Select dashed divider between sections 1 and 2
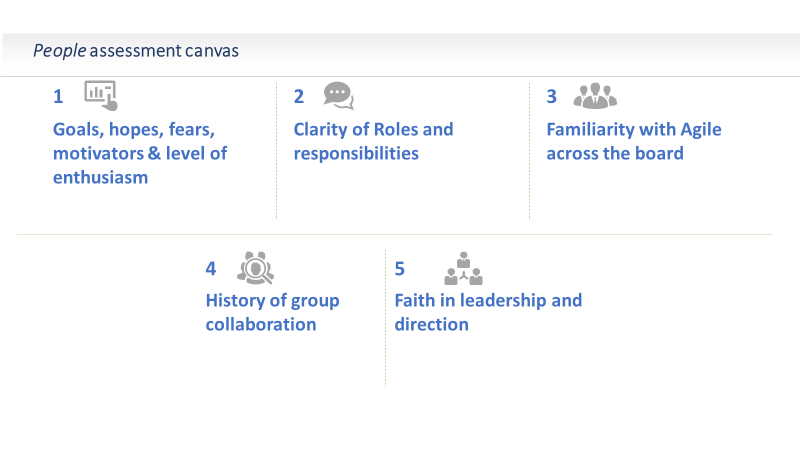The height and width of the screenshot is (450, 800). pyautogui.click(x=276, y=150)
